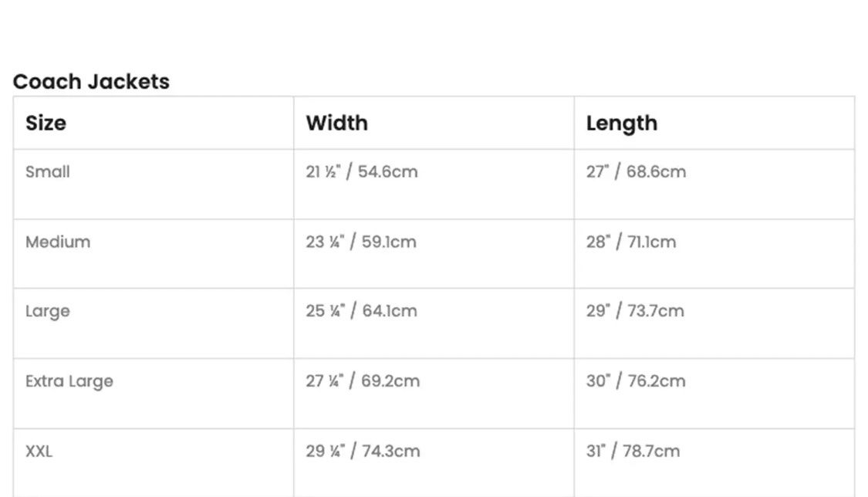Screen dimensions: 868x497
Task: Click the Large size row label
Action: (48, 312)
